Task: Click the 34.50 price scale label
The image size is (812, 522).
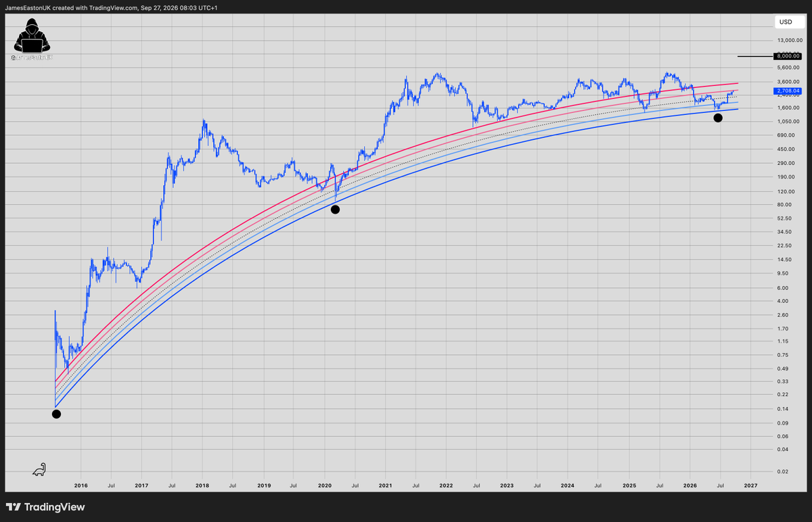Action: (786, 232)
